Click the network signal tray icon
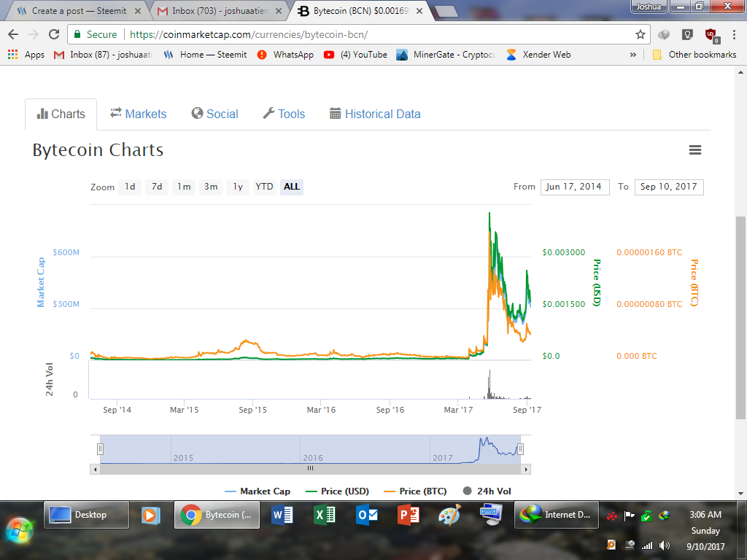747x560 pixels. [x=647, y=545]
